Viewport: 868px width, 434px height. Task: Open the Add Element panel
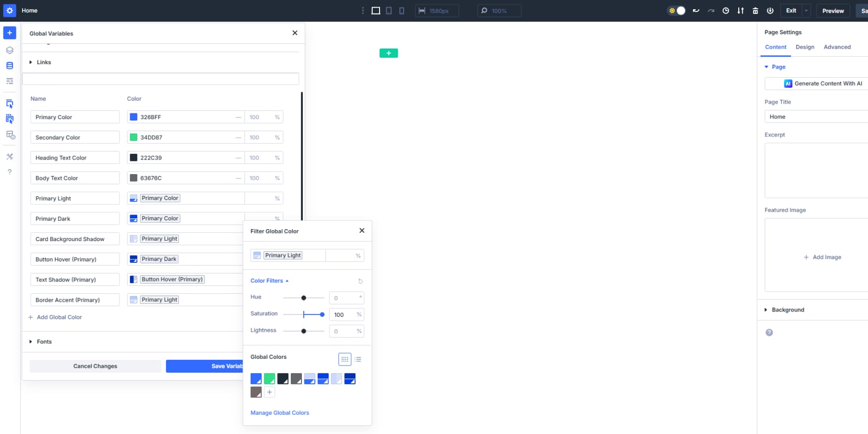(9, 33)
